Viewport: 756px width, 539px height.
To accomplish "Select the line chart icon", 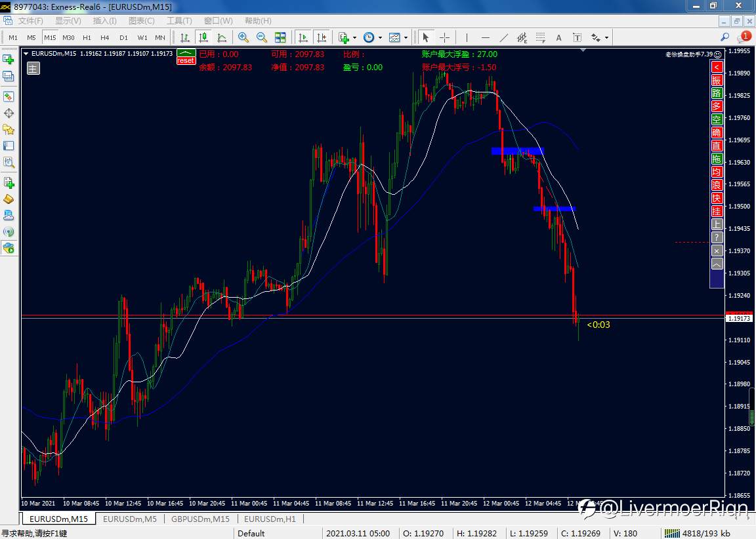I will coord(222,37).
